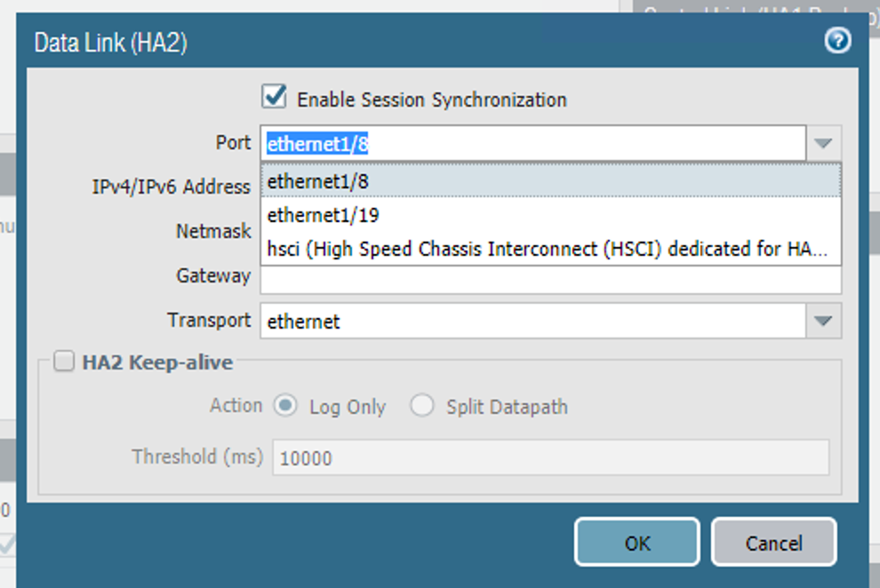Cancel the Data Link dialog
This screenshot has height=588, width=880.
click(x=773, y=543)
